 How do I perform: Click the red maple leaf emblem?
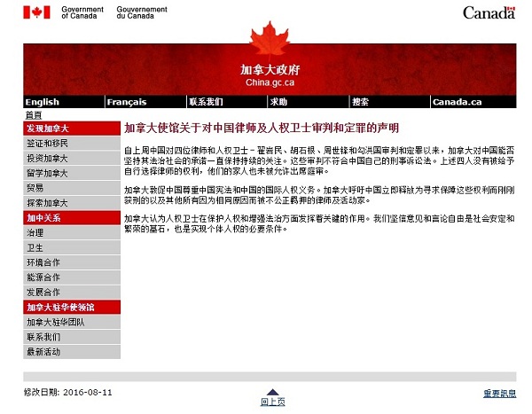coord(270,38)
